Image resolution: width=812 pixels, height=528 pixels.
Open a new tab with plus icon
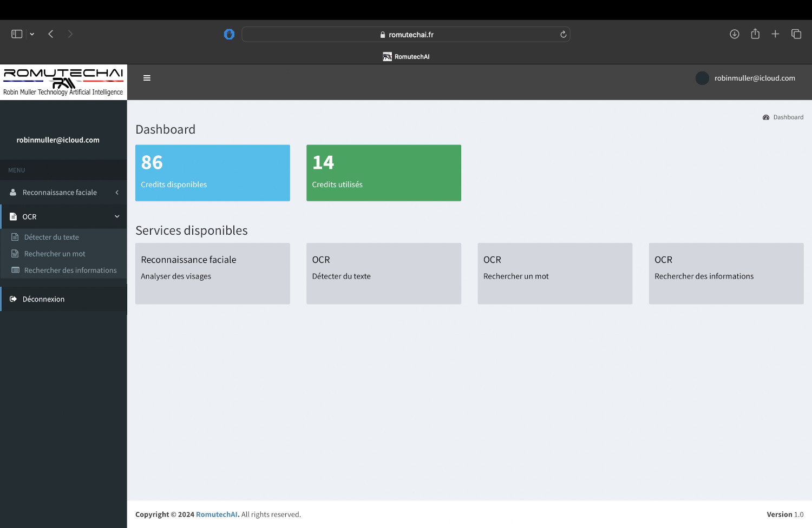click(x=775, y=34)
